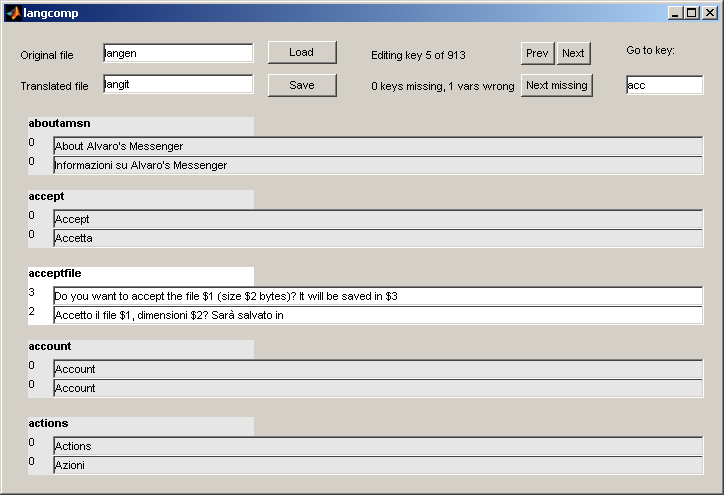Focus the Go to key input box
This screenshot has height=495, width=724.
coord(664,85)
